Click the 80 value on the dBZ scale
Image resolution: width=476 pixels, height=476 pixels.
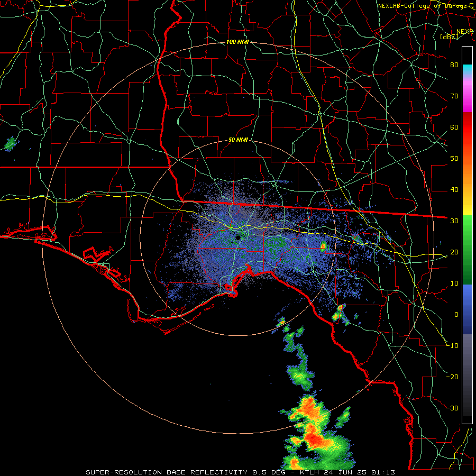[x=454, y=65]
